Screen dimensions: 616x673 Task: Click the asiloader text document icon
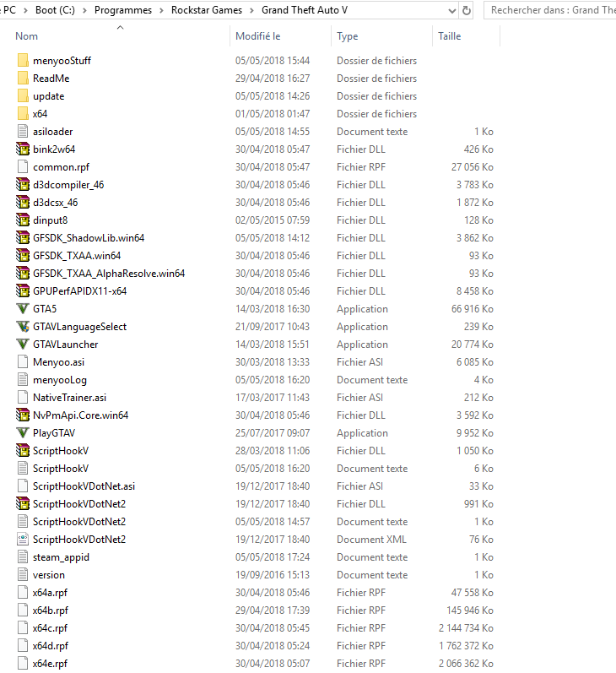[23, 132]
